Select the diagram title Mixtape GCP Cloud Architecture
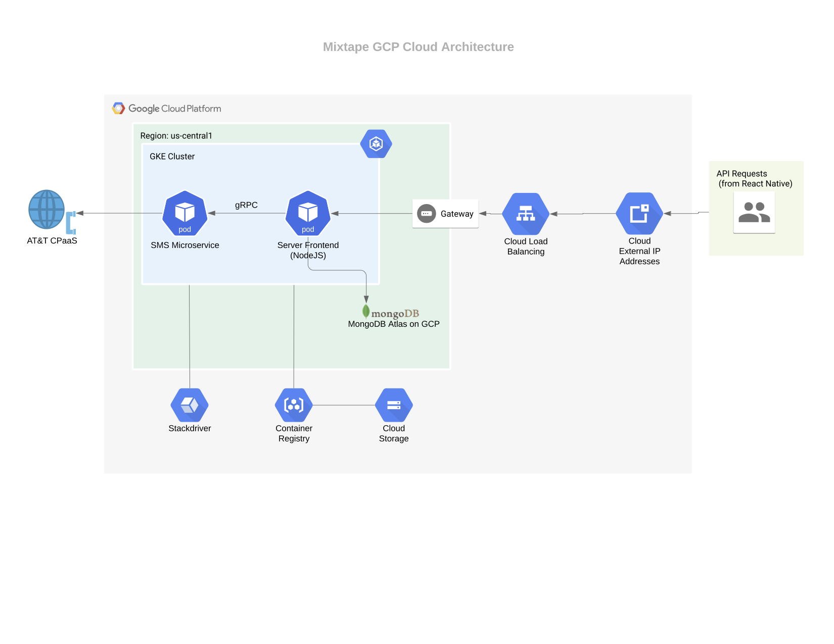 (x=419, y=47)
